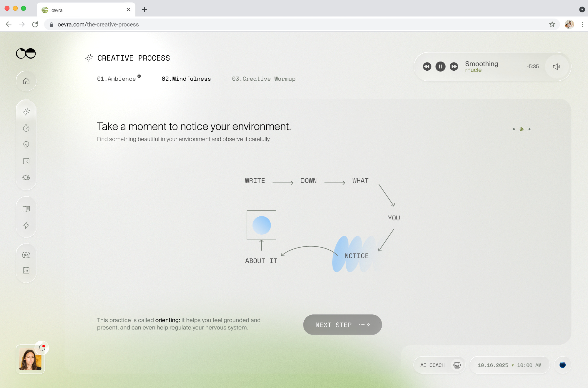Open the AI COACH button
The image size is (588, 388).
[439, 365]
